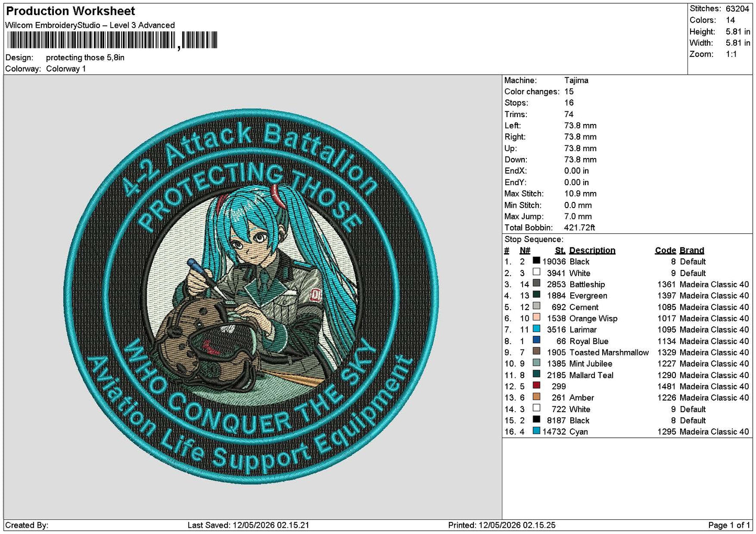756x534 pixels.
Task: Click the 'Stop Sequence:' heading
Action: click(534, 239)
